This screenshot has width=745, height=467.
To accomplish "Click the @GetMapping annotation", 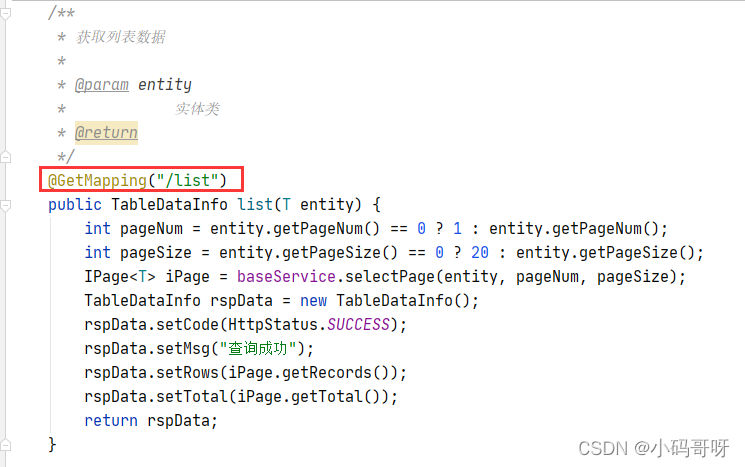I will click(x=97, y=181).
